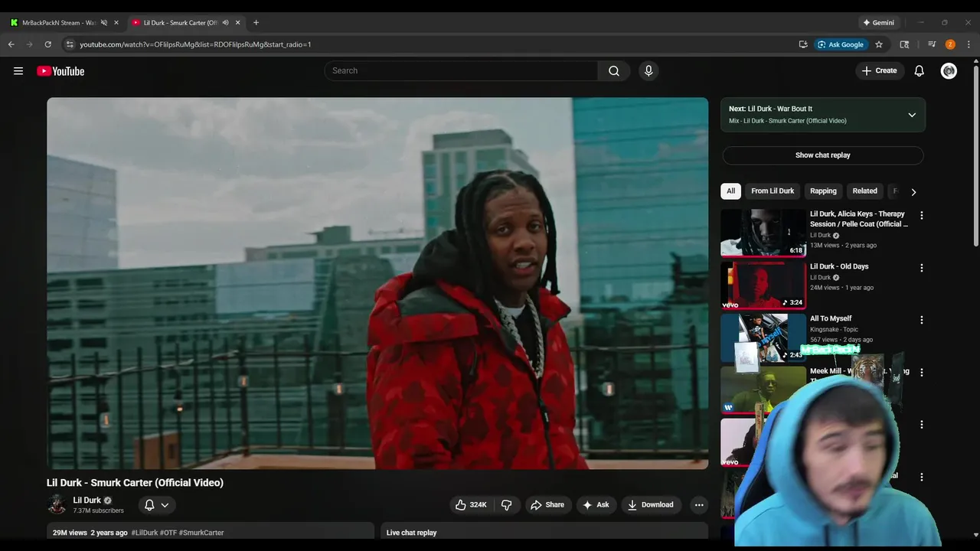Viewport: 980px width, 551px height.
Task: Close the Lil Durk Smurk Carter tab
Action: pyautogui.click(x=238, y=22)
